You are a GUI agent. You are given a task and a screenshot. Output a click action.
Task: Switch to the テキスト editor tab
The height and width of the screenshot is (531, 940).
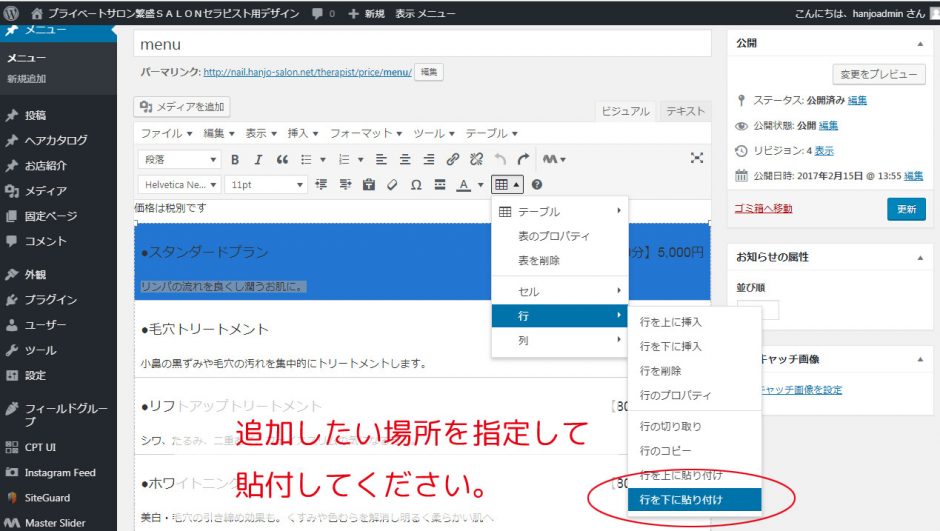(x=685, y=112)
